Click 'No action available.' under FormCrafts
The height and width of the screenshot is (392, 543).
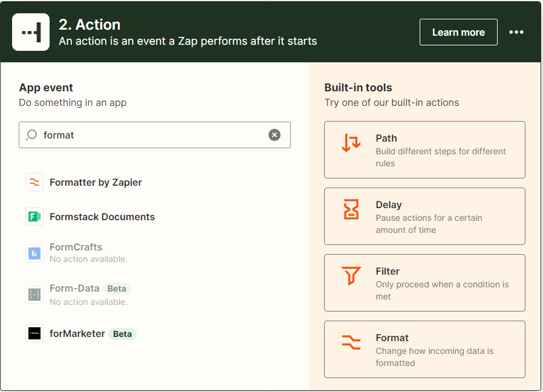[x=88, y=259]
